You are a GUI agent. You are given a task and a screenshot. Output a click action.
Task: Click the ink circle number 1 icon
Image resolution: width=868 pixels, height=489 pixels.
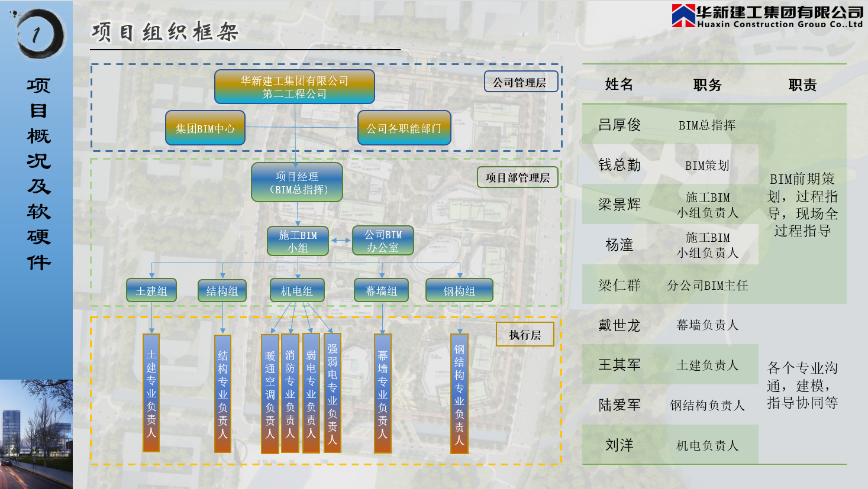click(40, 34)
